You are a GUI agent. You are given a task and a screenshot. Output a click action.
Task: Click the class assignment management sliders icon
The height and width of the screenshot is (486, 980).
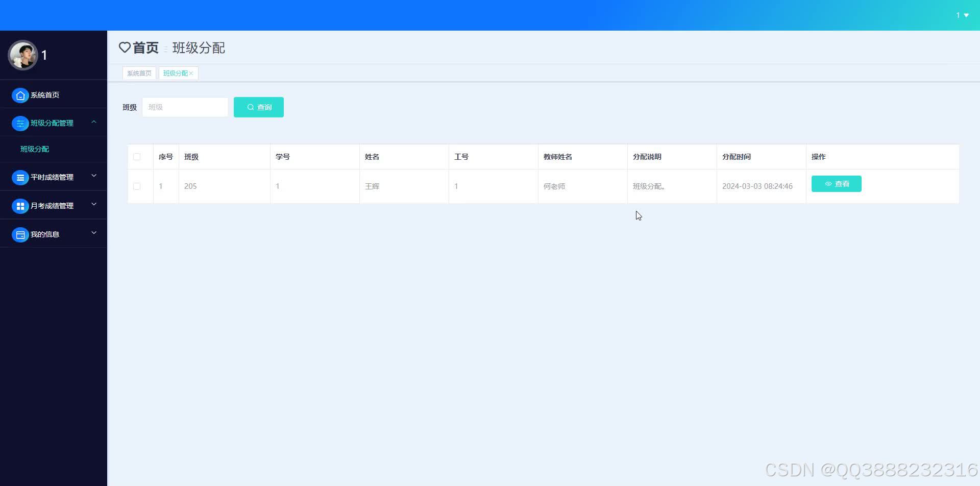point(20,124)
